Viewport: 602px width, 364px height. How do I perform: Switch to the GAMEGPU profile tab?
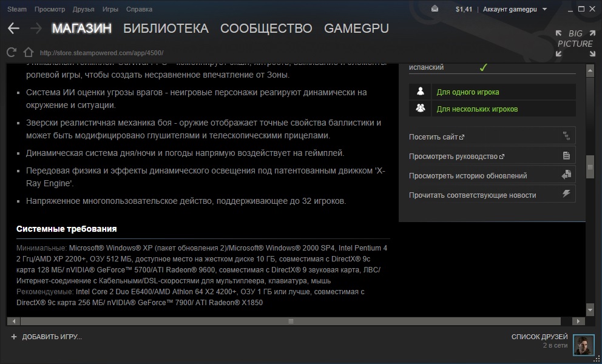356,29
